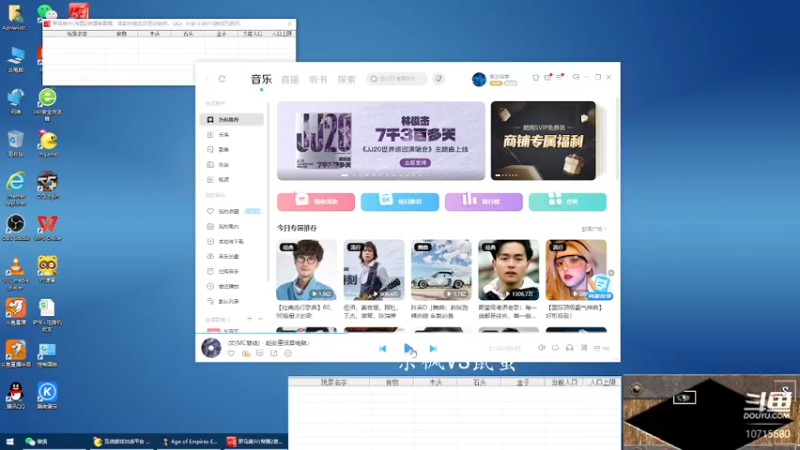Switch to the 直播 tab
Image resolution: width=800 pixels, height=450 pixels.
290,80
